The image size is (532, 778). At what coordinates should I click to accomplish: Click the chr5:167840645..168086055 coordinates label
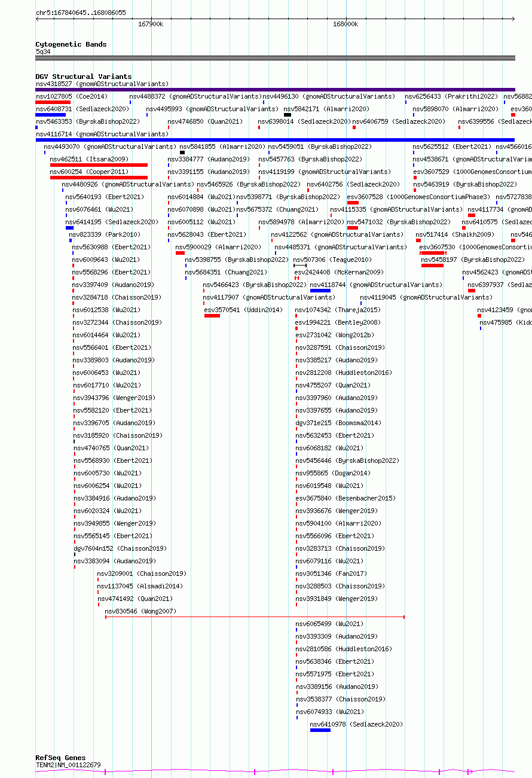click(x=81, y=13)
